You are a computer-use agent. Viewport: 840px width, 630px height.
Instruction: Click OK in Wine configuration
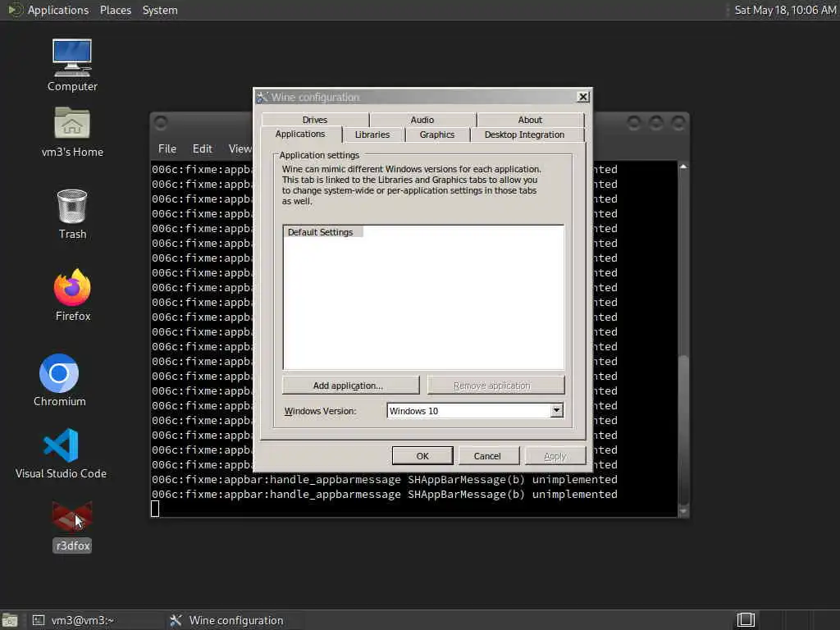pyautogui.click(x=422, y=456)
